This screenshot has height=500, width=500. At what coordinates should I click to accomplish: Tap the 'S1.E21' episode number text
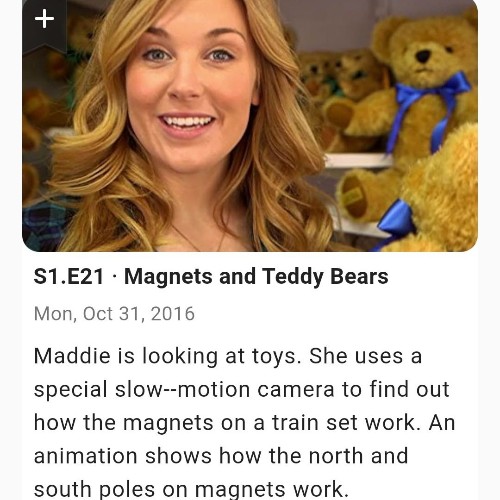(69, 276)
